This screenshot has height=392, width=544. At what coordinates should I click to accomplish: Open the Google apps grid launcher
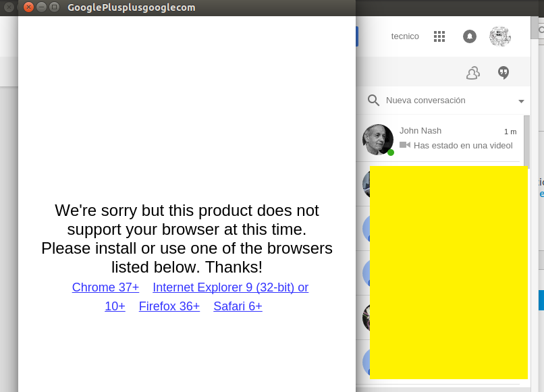tap(439, 36)
